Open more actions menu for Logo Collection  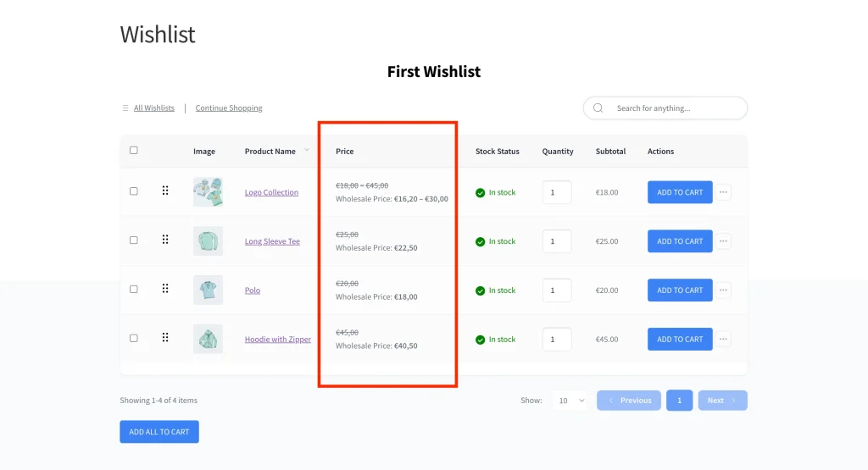[x=723, y=192]
